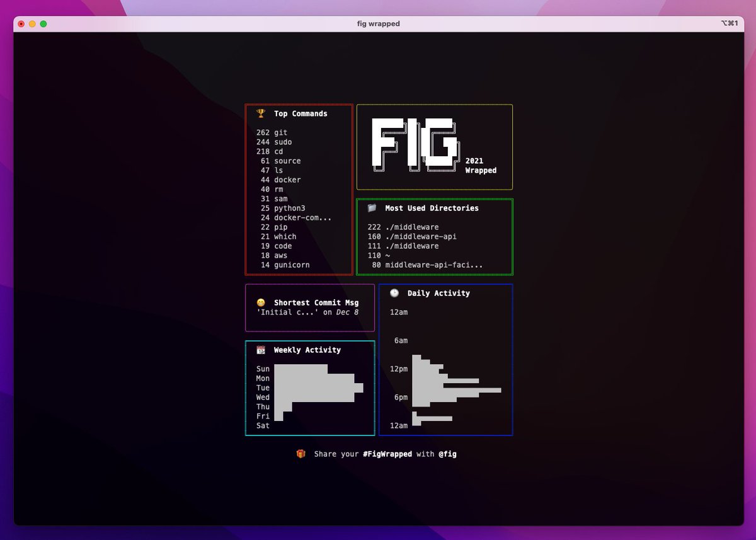Click the gift icon beside Share your

pos(301,454)
